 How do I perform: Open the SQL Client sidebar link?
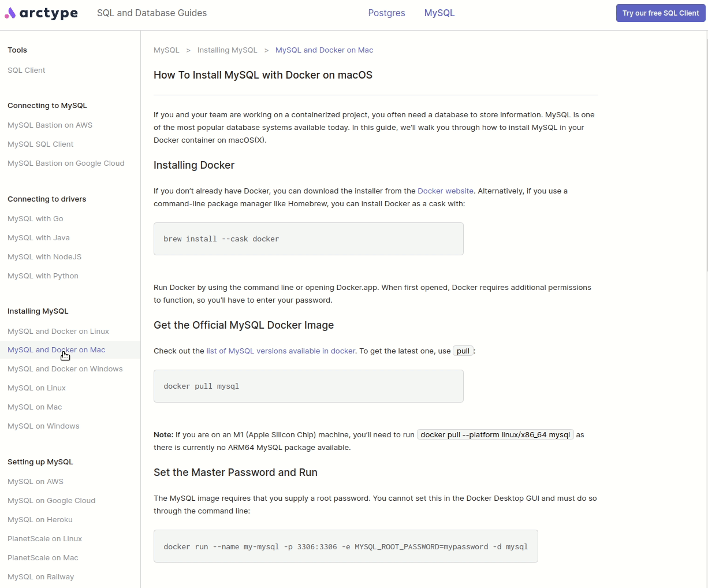(x=27, y=70)
